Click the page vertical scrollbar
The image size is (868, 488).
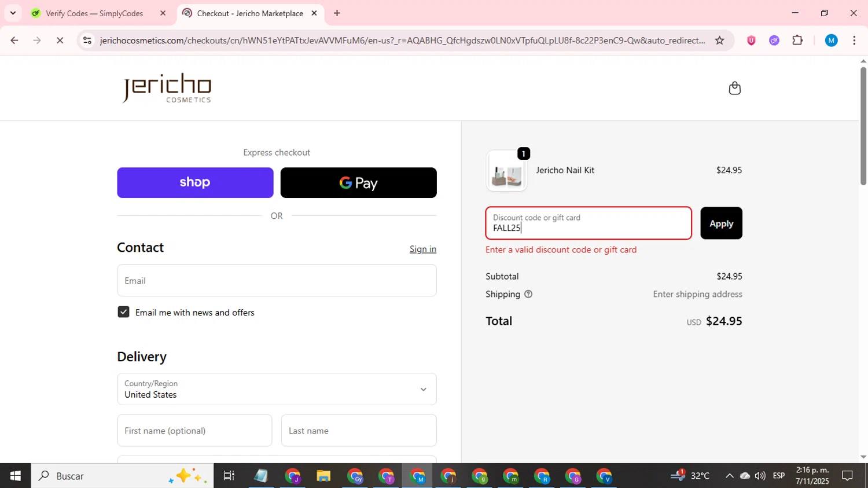(863, 126)
